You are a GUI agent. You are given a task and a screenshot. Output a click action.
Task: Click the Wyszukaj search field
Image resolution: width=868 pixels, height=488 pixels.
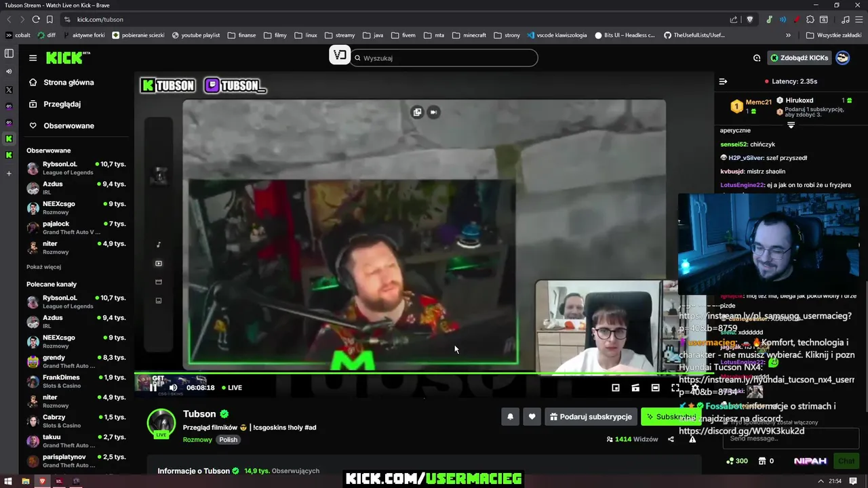(444, 58)
